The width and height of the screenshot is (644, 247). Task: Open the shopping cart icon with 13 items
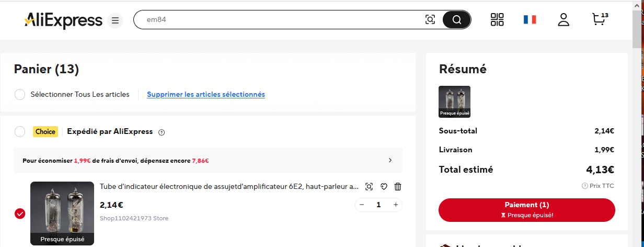click(600, 19)
